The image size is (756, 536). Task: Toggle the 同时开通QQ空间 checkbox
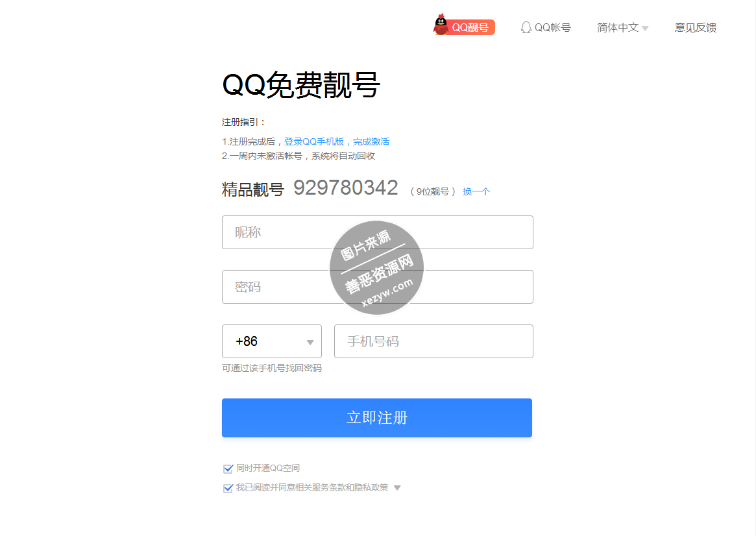point(228,469)
